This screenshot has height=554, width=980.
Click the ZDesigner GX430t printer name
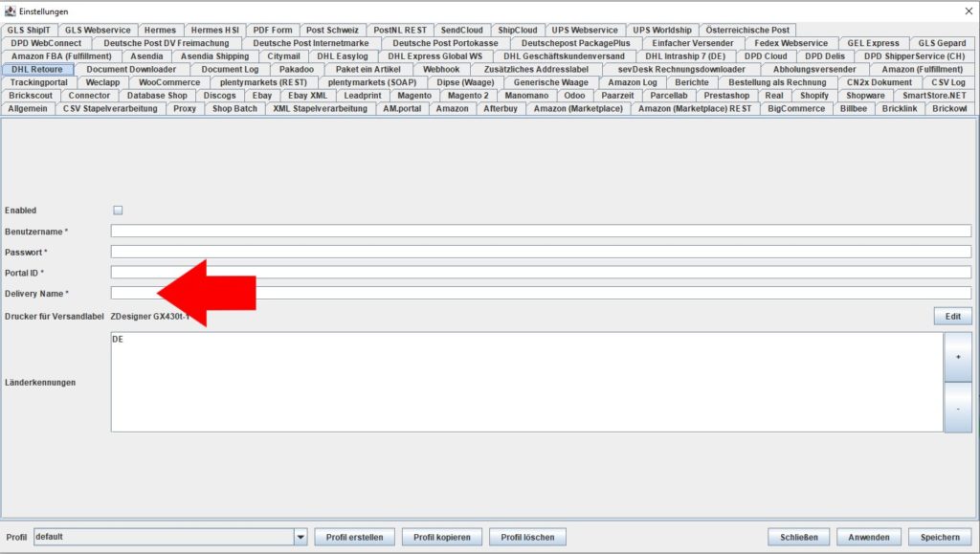click(150, 316)
